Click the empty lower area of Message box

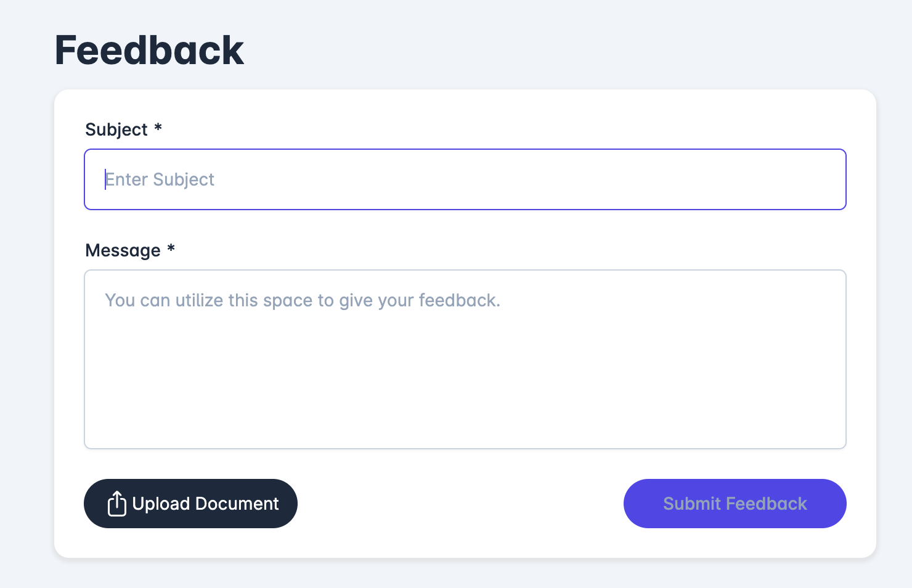(x=465, y=394)
